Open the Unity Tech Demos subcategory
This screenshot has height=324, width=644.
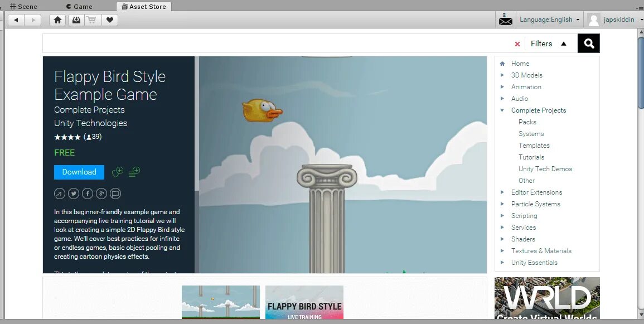545,169
